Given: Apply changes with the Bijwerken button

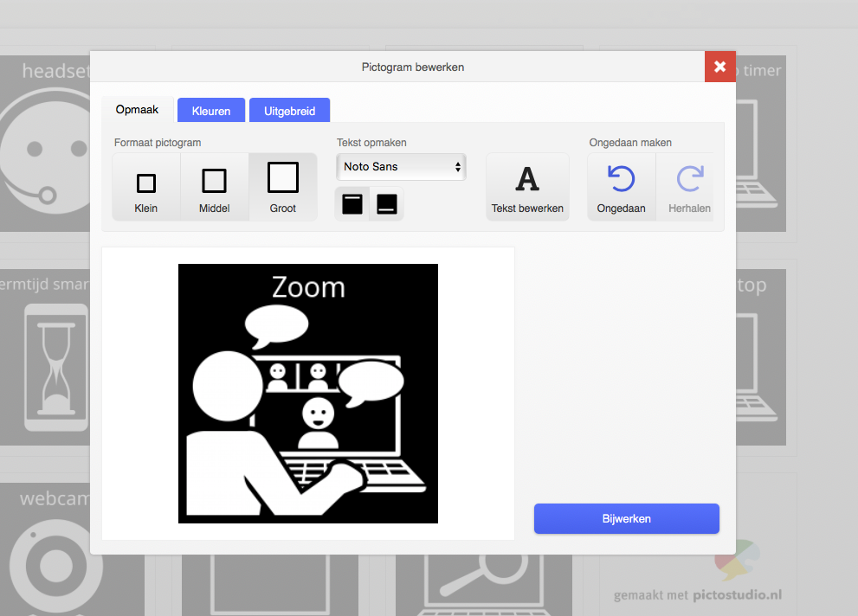Looking at the screenshot, I should (626, 518).
